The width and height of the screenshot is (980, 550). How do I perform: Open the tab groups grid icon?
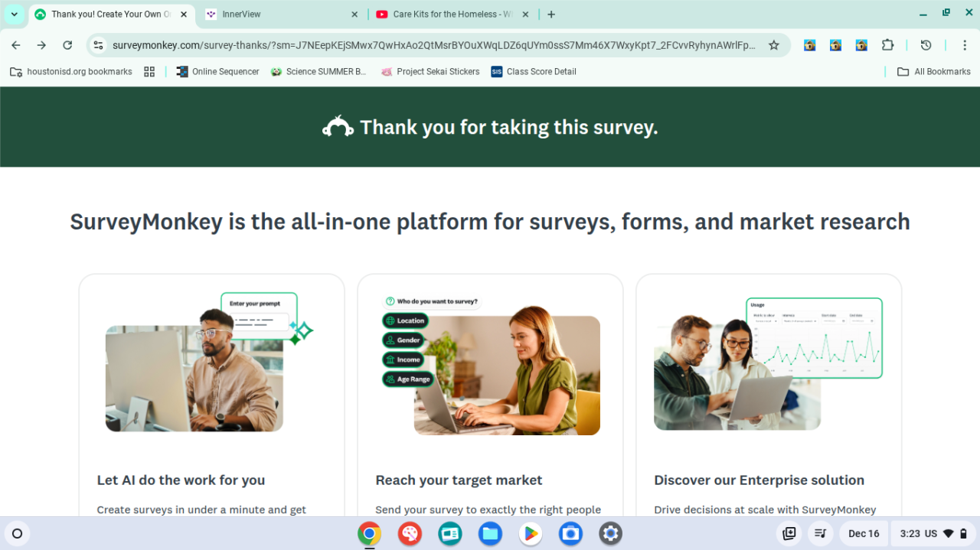[149, 71]
